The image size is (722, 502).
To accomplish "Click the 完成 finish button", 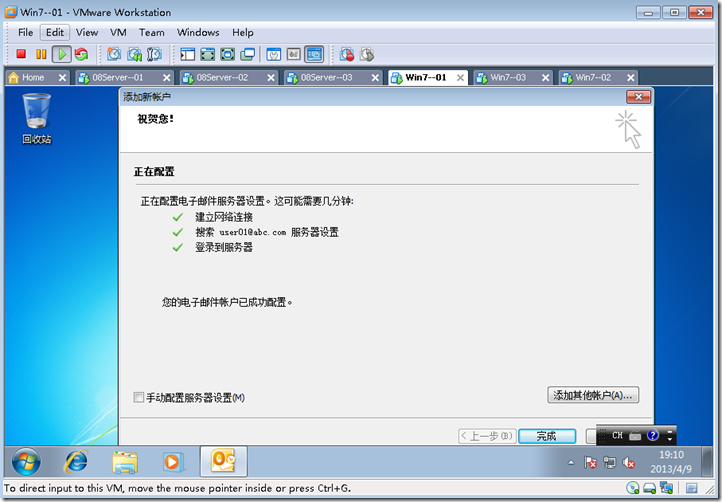I will click(547, 436).
